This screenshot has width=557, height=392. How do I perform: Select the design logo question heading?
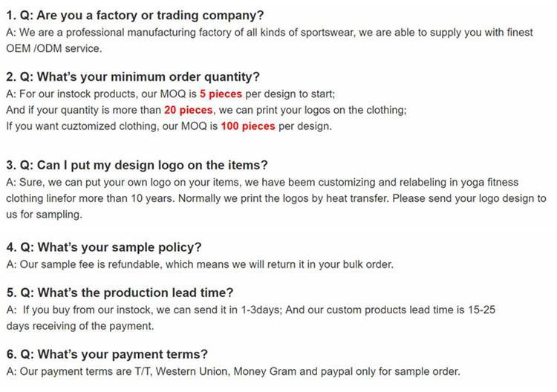(x=137, y=165)
